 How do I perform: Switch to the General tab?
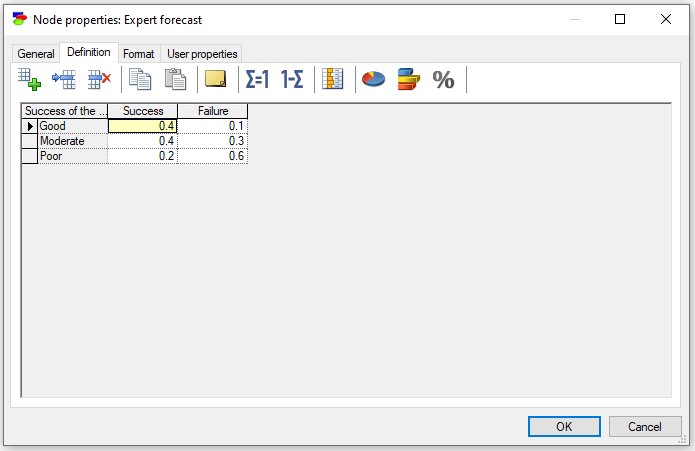tap(36, 54)
